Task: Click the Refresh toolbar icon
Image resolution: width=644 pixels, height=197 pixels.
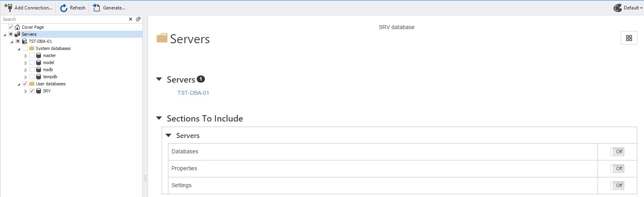Action: tap(64, 8)
